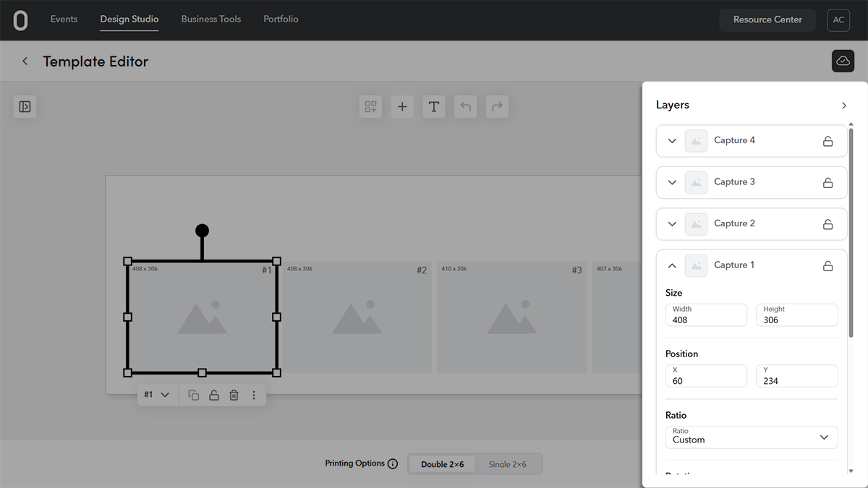The width and height of the screenshot is (868, 488).
Task: Click the Capture 2 layer thumbnail image
Action: [696, 223]
